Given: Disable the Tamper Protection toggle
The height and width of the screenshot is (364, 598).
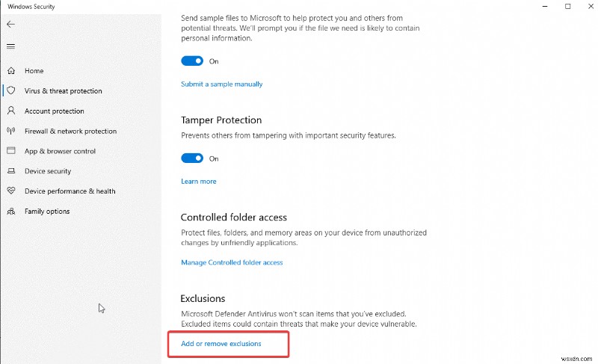Looking at the screenshot, I should coord(192,158).
